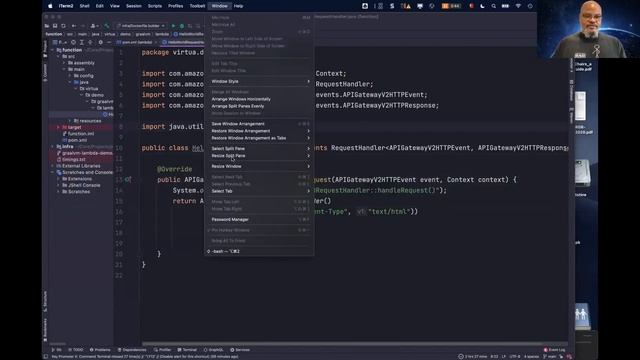Image resolution: width=640 pixels, height=360 pixels.
Task: Choose Save Window Arrangement
Action: (259, 124)
